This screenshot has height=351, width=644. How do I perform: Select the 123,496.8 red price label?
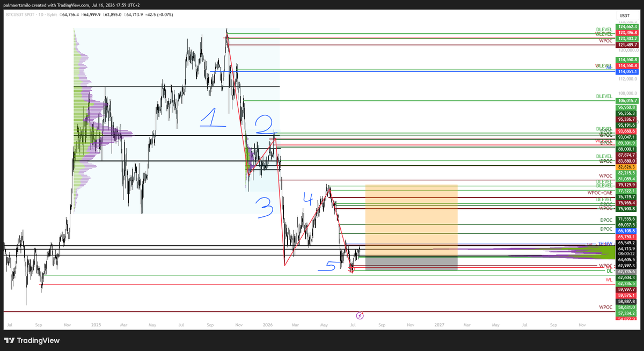628,33
